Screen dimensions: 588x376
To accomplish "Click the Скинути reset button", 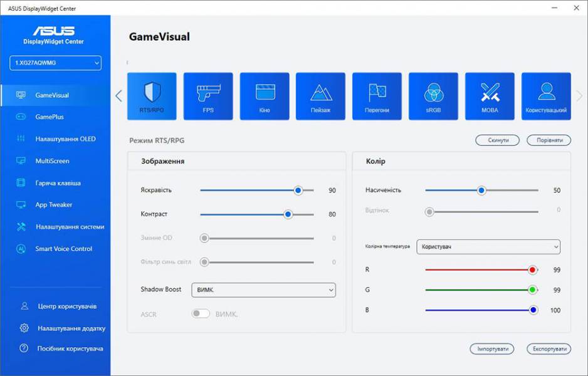I will click(x=497, y=140).
